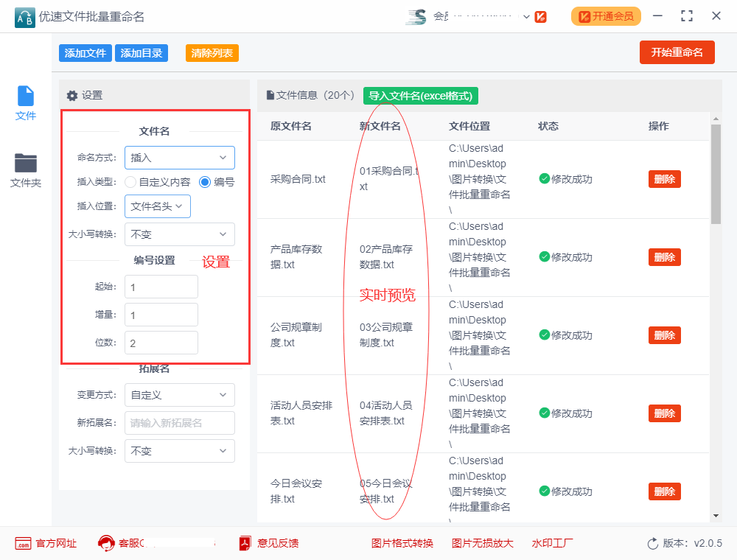Click 添加文件 to add files
This screenshot has width=737, height=560.
click(x=85, y=53)
